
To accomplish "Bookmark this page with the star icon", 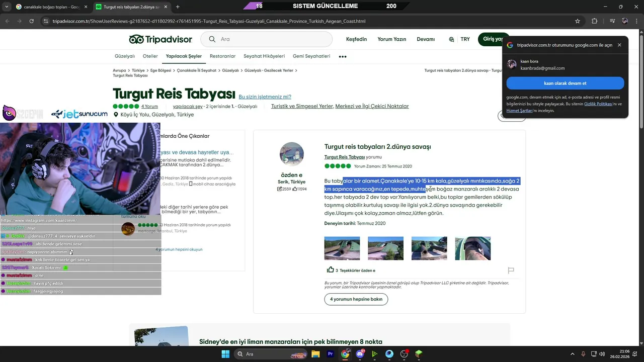I will pos(578,21).
